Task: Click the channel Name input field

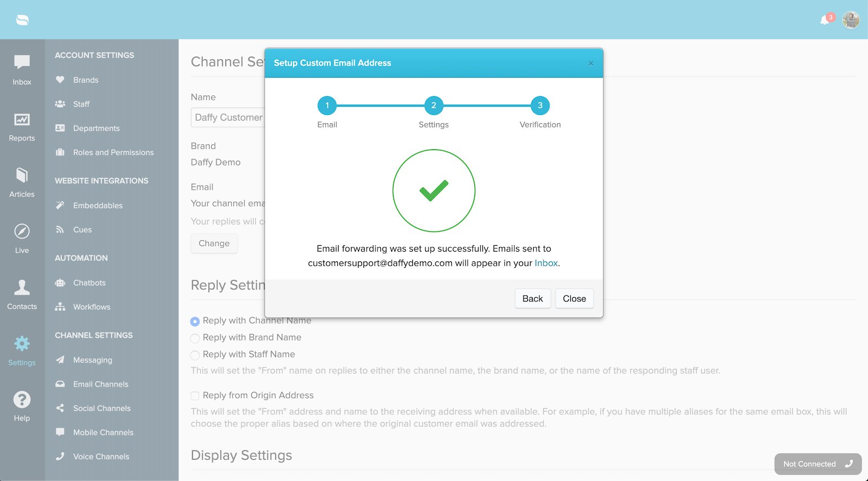Action: tap(228, 117)
